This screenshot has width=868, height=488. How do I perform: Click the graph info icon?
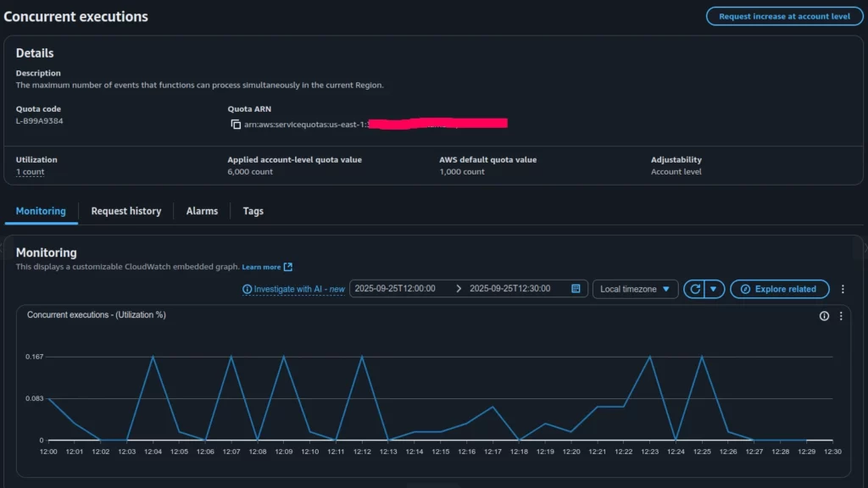[824, 316]
